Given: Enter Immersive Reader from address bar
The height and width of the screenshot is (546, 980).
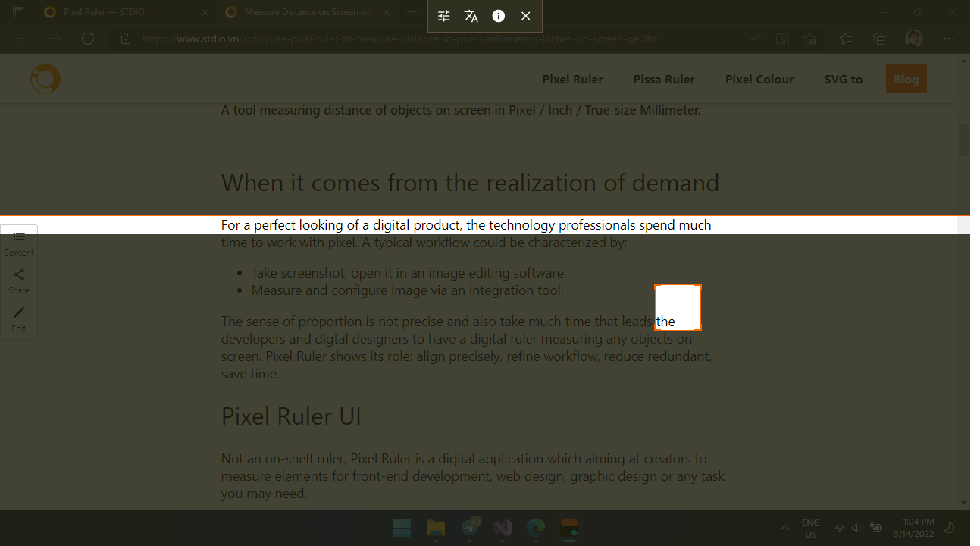Looking at the screenshot, I should tap(782, 39).
